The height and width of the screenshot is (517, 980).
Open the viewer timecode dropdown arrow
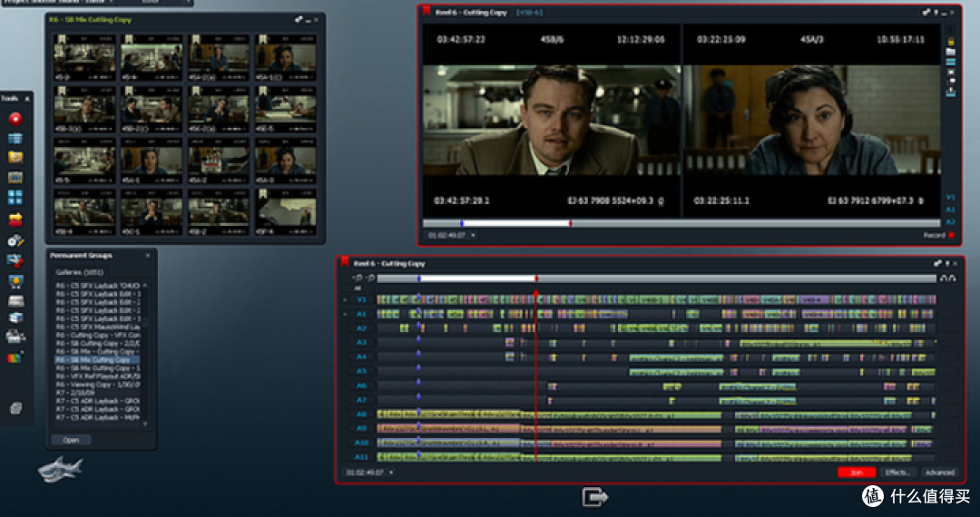tap(473, 236)
